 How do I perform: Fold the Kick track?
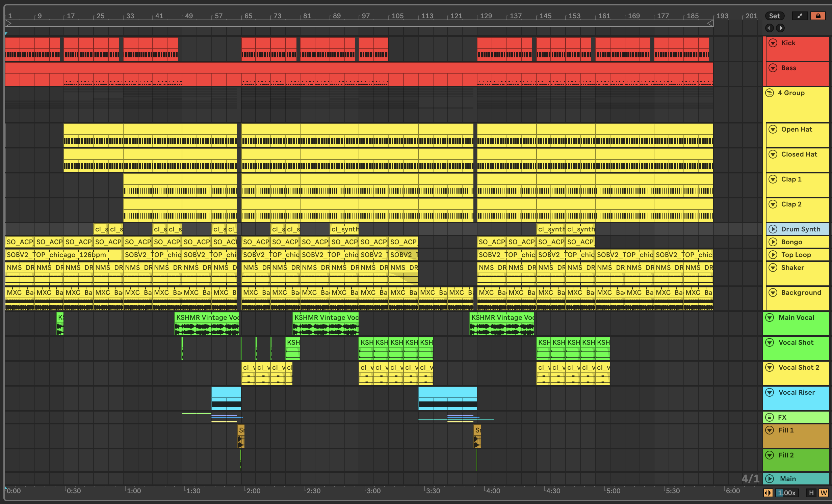tap(773, 43)
